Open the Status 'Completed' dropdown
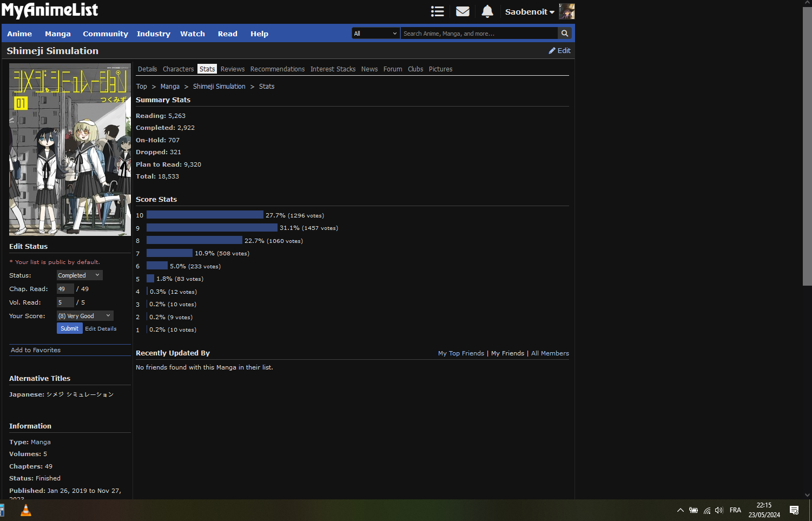 coord(80,275)
